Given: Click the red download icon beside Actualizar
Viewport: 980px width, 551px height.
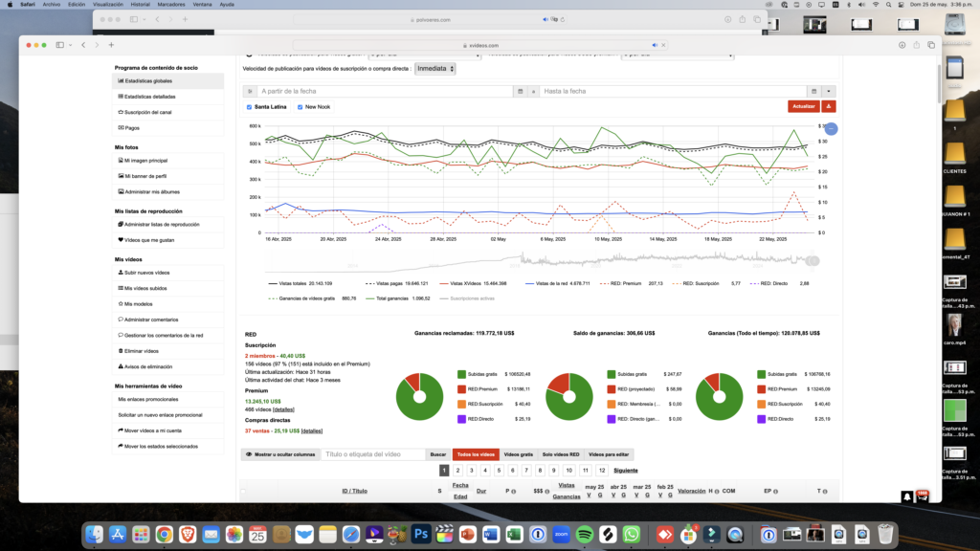Looking at the screenshot, I should tap(829, 106).
